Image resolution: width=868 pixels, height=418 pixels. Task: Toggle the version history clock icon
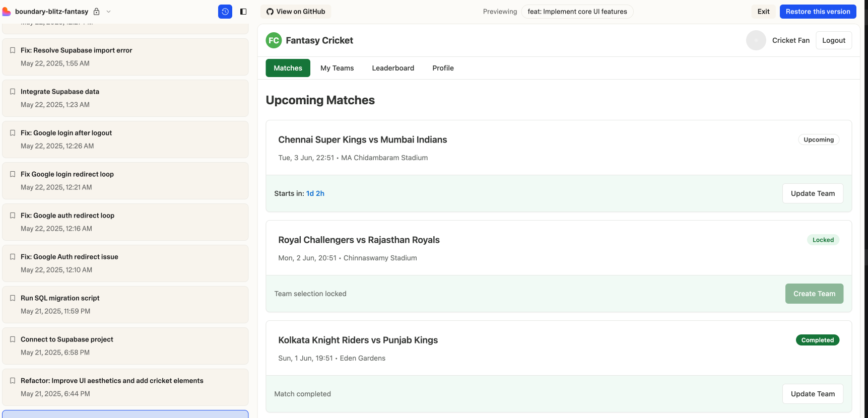225,12
